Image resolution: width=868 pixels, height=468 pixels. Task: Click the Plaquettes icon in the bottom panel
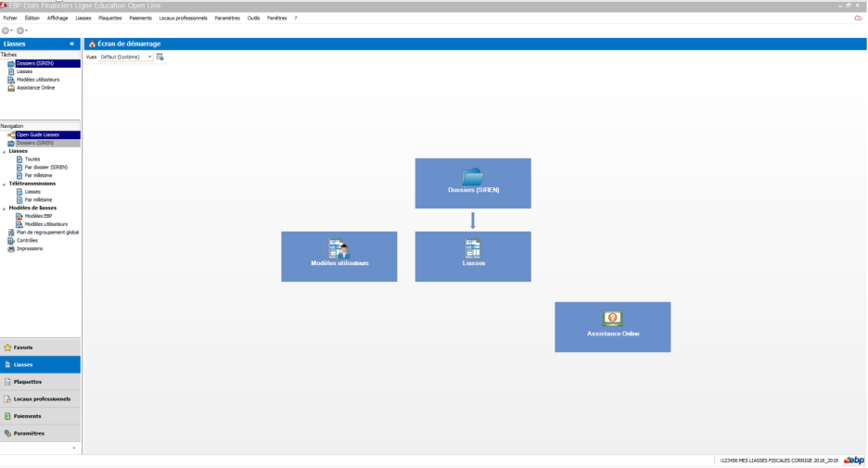(x=7, y=382)
